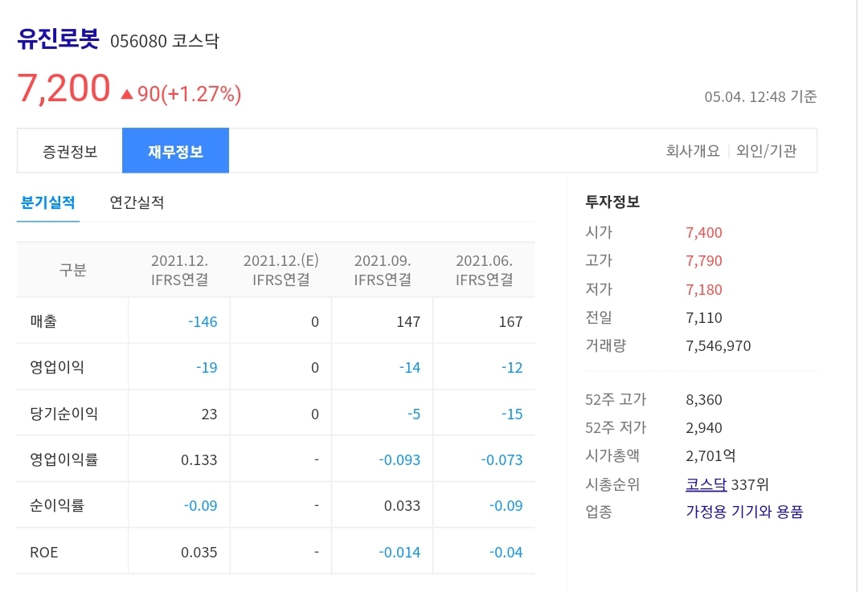The width and height of the screenshot is (868, 592).
Task: Click 저가 value 7,180
Action: (x=703, y=290)
